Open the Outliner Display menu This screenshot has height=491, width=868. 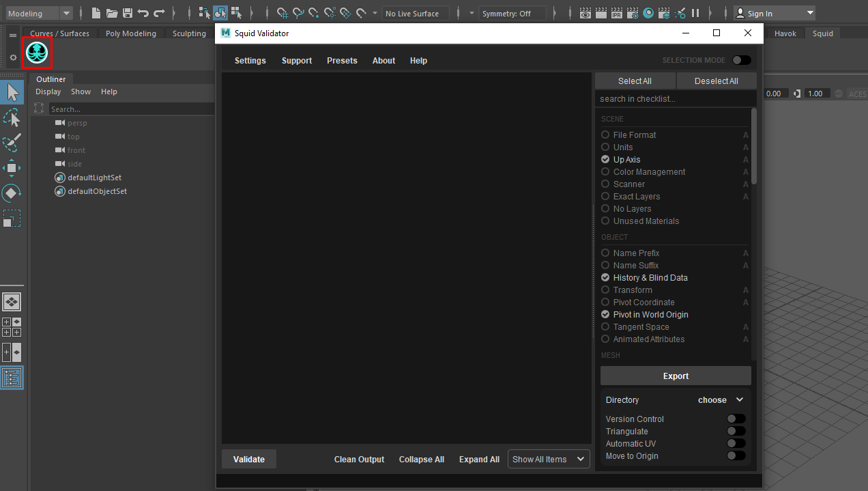click(x=48, y=92)
